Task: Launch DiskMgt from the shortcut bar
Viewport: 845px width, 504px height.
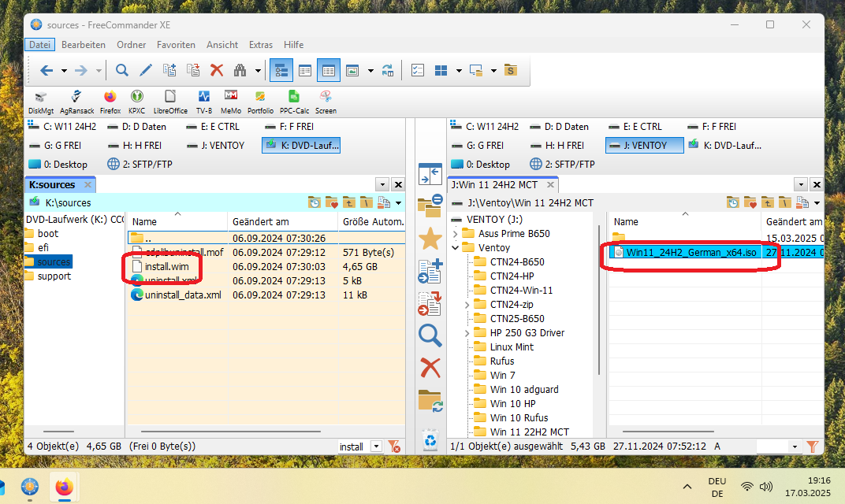Action: point(41,102)
